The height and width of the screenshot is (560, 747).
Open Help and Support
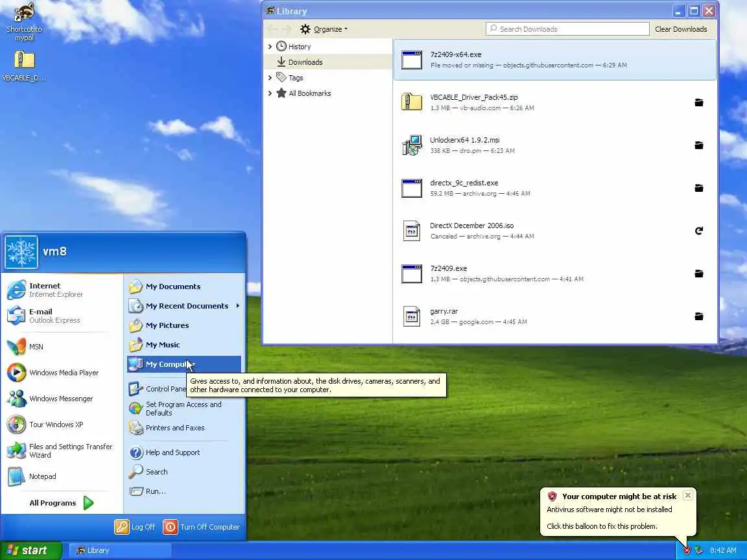(x=184, y=452)
